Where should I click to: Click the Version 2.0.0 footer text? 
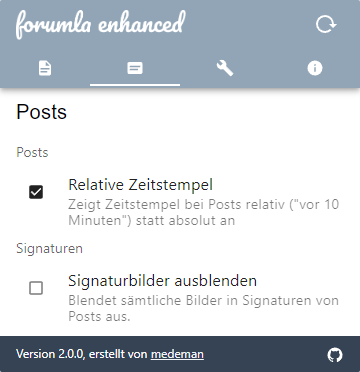49,354
